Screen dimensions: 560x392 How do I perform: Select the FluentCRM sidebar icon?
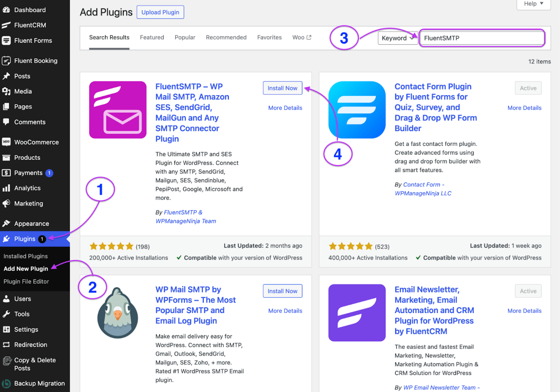pyautogui.click(x=7, y=25)
